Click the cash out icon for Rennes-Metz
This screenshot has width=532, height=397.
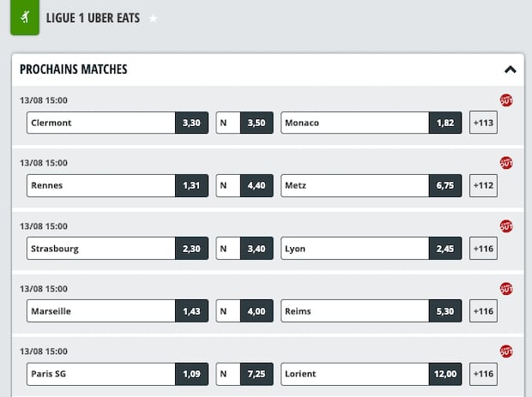tap(506, 163)
